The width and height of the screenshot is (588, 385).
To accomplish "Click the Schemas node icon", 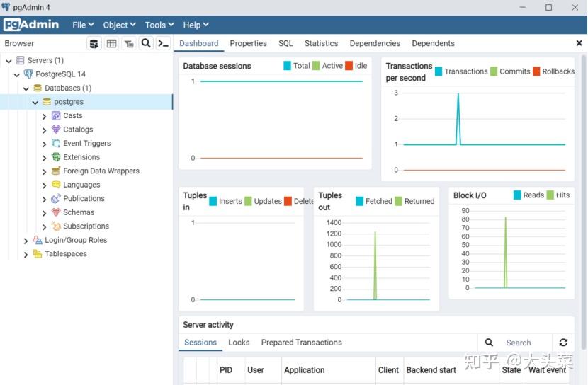I will (56, 212).
